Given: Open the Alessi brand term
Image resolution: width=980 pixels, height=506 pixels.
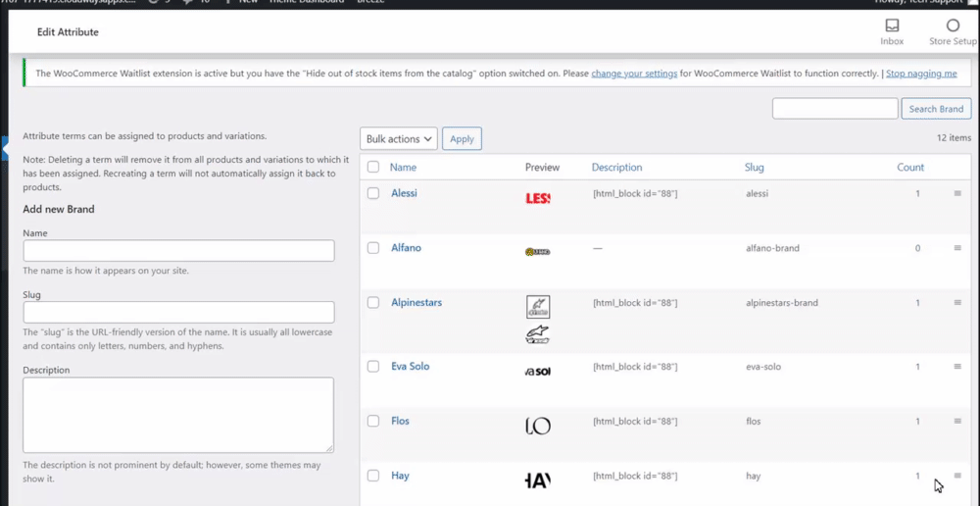Looking at the screenshot, I should (x=404, y=193).
